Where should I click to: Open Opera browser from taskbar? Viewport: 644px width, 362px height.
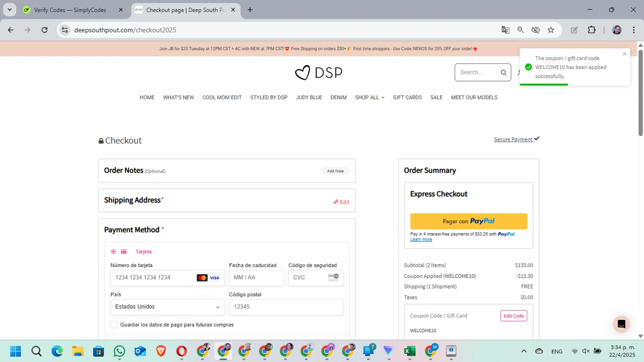[182, 351]
